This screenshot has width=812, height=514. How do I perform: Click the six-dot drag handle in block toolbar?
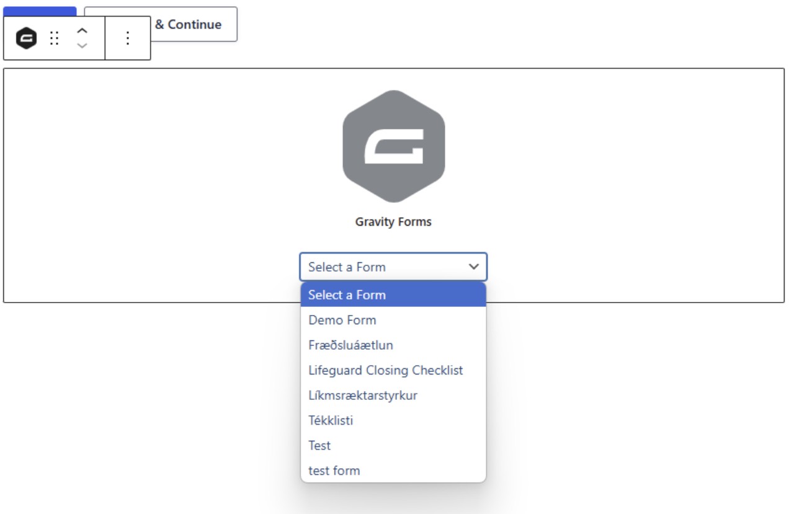point(55,38)
